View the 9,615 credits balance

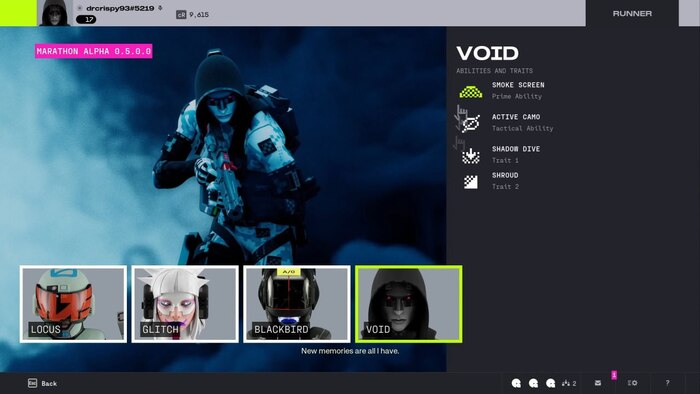pyautogui.click(x=193, y=15)
